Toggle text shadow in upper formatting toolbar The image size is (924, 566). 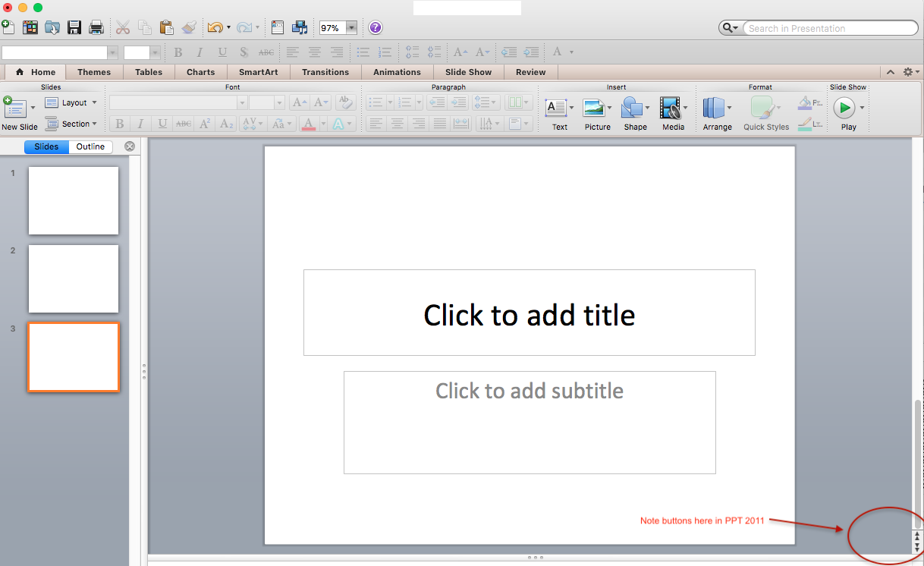coord(244,52)
